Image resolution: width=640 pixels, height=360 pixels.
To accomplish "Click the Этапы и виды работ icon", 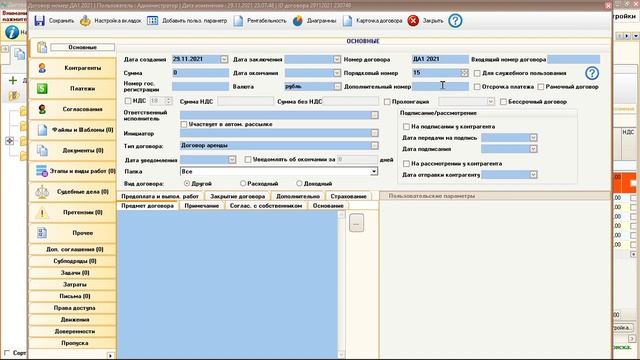I will pos(42,171).
